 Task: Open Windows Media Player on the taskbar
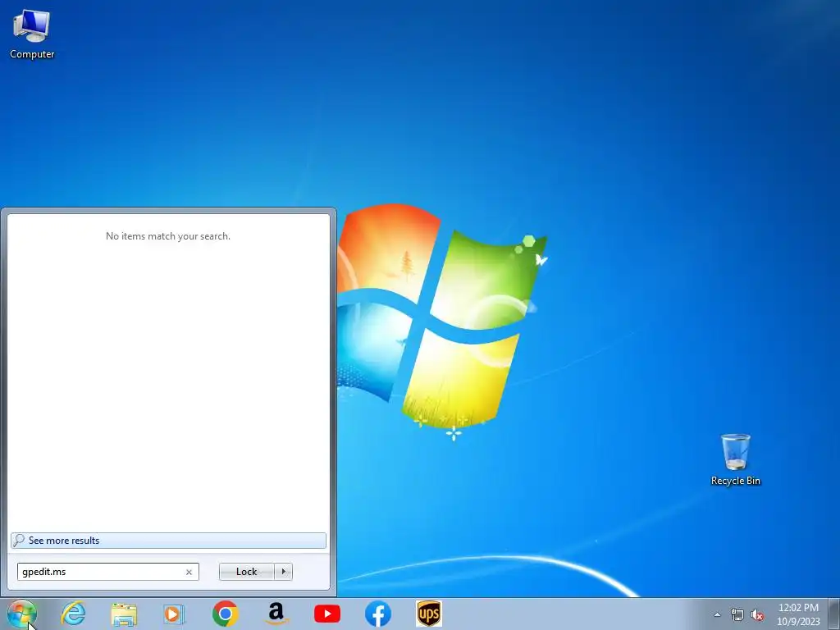(174, 614)
